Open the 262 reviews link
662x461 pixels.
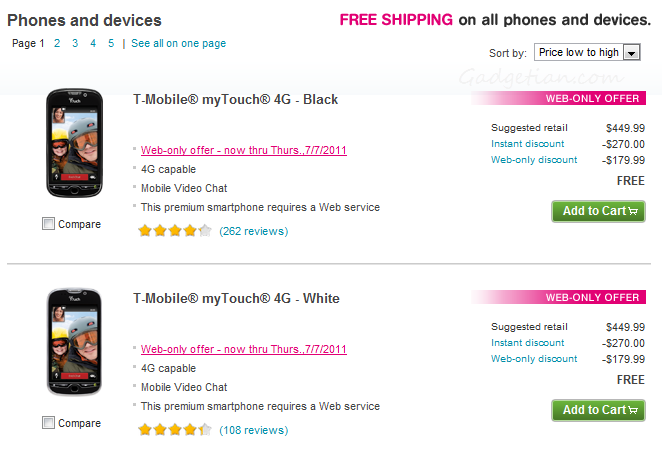pos(253,231)
